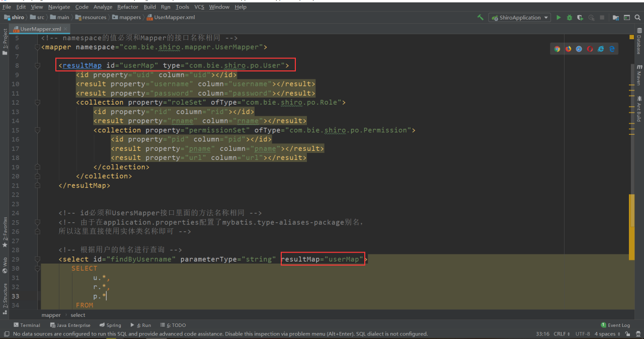Open the Web tool window
Image resolution: width=644 pixels, height=339 pixels.
[x=5, y=266]
